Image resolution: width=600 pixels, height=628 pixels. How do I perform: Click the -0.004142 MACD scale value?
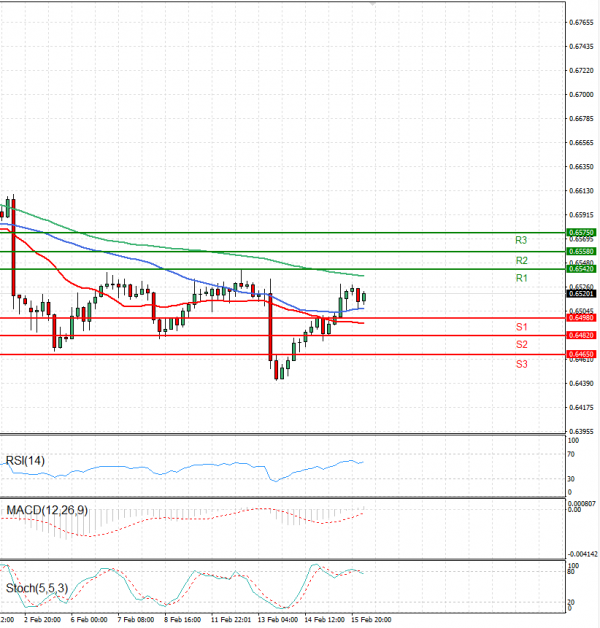582,554
